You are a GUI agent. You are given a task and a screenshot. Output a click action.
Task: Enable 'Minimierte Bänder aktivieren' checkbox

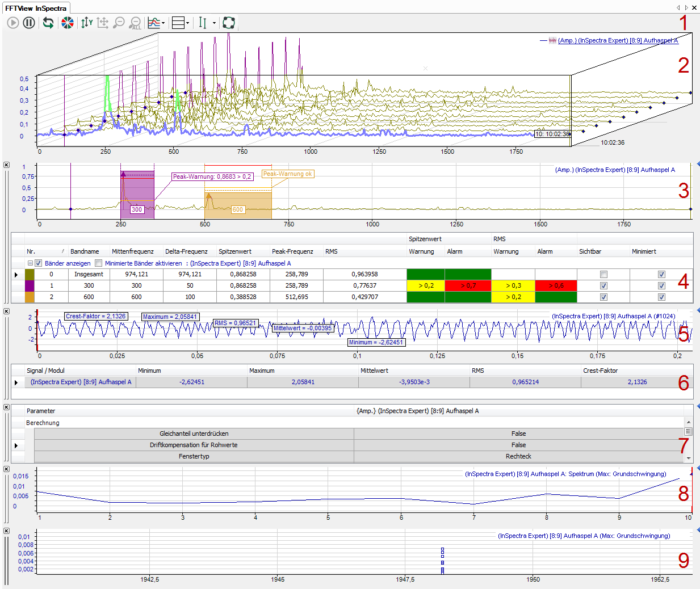pyautogui.click(x=99, y=263)
